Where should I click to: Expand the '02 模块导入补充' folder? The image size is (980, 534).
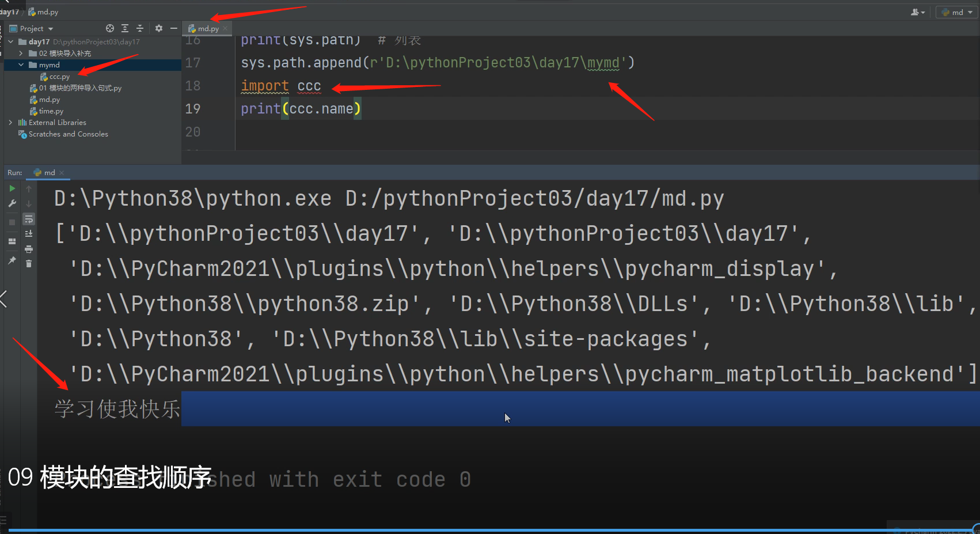pos(21,53)
